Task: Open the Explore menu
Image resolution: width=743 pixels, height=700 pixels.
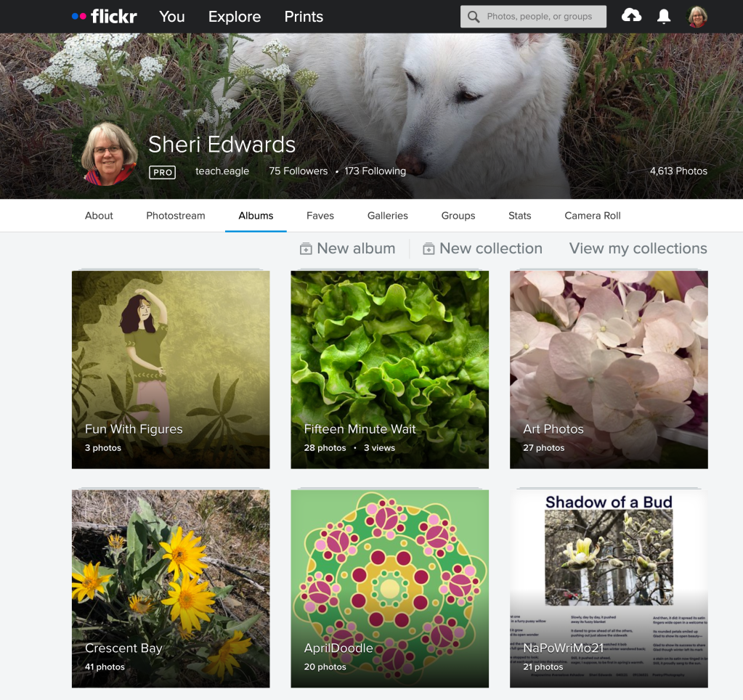Action: point(235,17)
